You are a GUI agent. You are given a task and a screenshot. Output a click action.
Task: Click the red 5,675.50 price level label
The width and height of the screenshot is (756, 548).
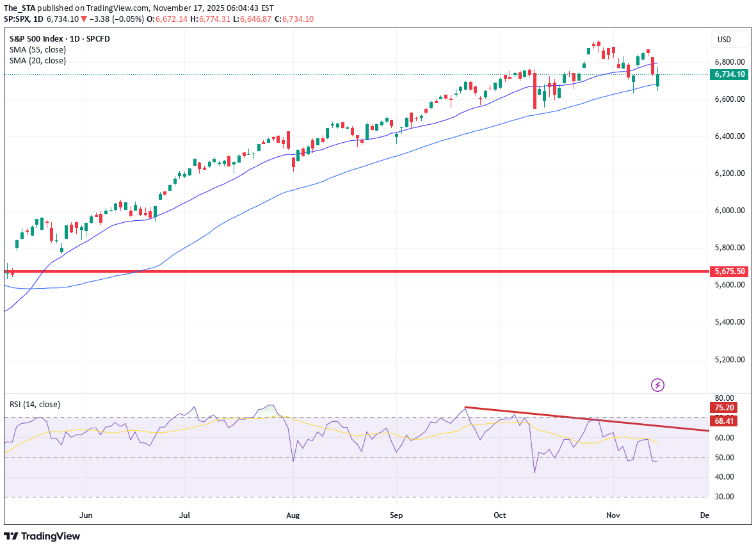point(729,271)
